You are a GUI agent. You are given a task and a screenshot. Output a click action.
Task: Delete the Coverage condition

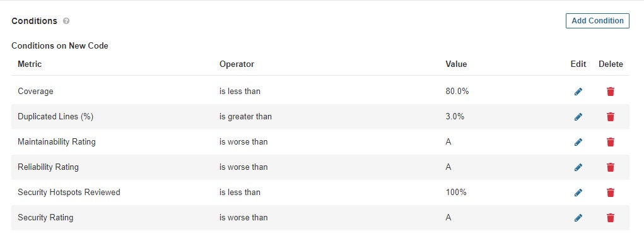point(611,92)
